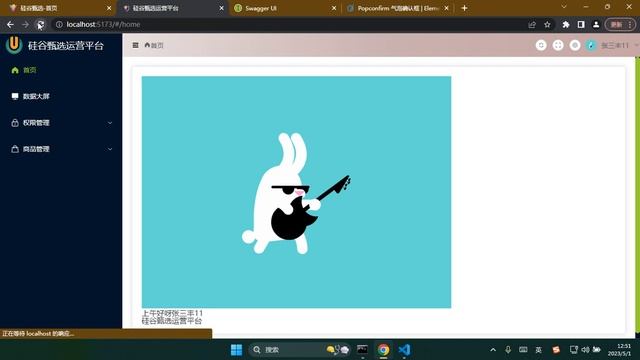Open a new browser tab
The height and width of the screenshot is (360, 640).
pos(464,8)
